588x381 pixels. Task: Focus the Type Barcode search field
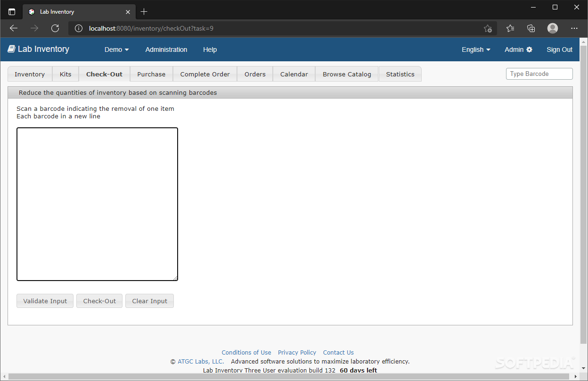[x=539, y=74]
